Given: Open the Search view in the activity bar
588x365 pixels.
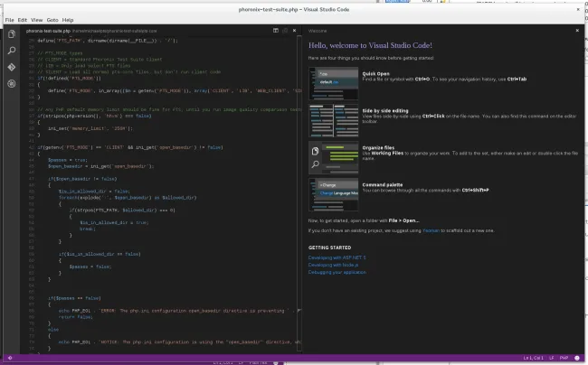Looking at the screenshot, I should (x=11, y=51).
